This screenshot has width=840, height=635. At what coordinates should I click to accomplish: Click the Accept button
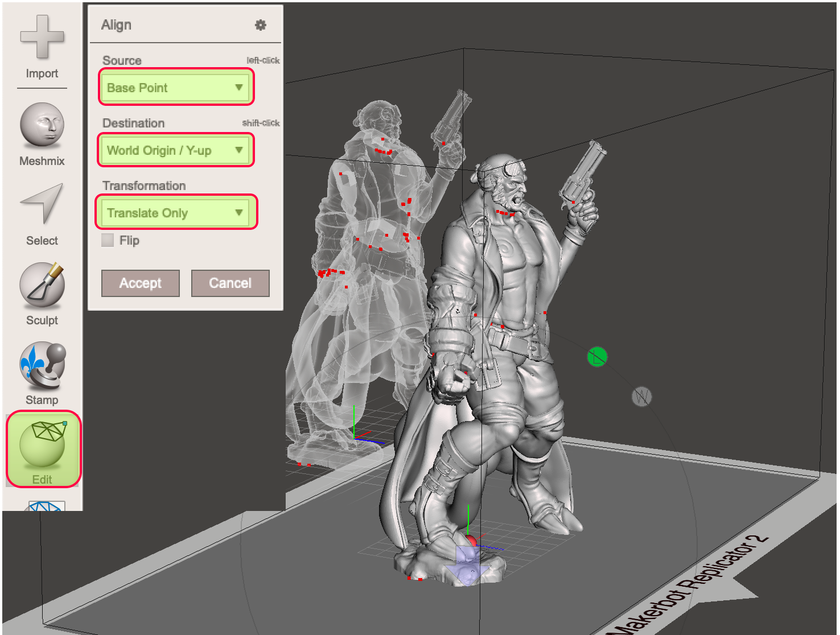(x=141, y=283)
